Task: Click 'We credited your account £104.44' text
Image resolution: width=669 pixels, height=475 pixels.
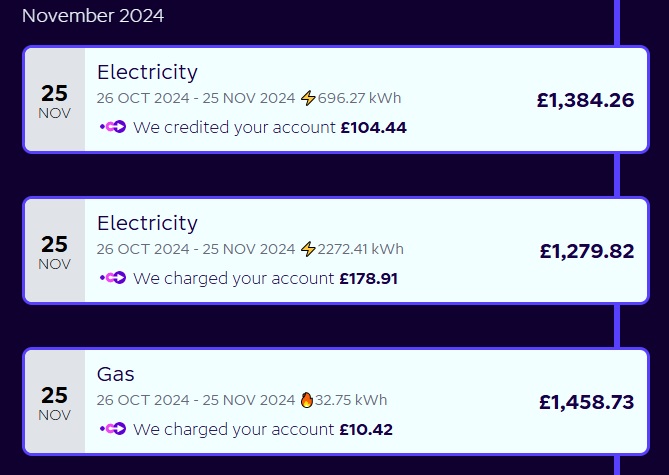Action: (x=270, y=128)
